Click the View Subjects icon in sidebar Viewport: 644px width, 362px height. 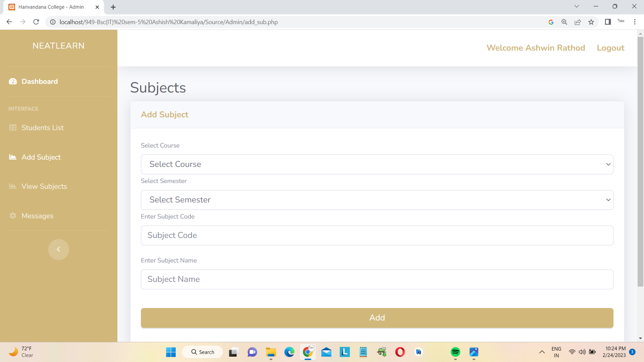point(12,186)
